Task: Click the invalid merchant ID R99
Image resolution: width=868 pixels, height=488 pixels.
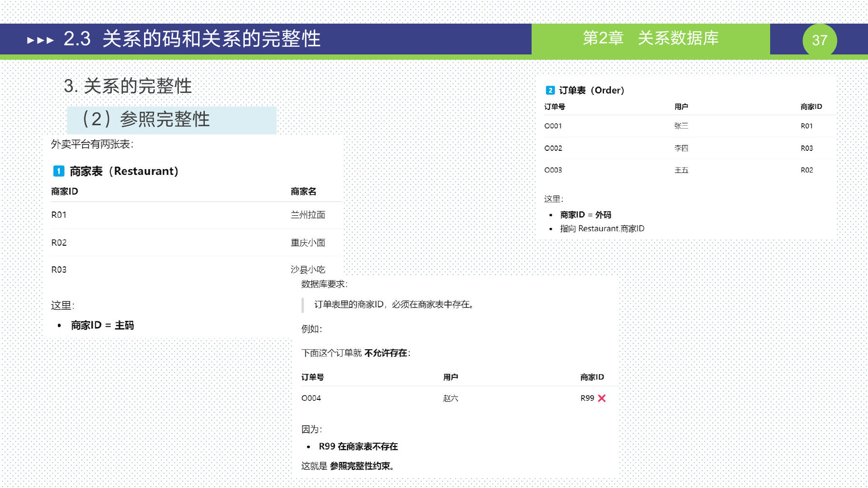Action: 587,398
